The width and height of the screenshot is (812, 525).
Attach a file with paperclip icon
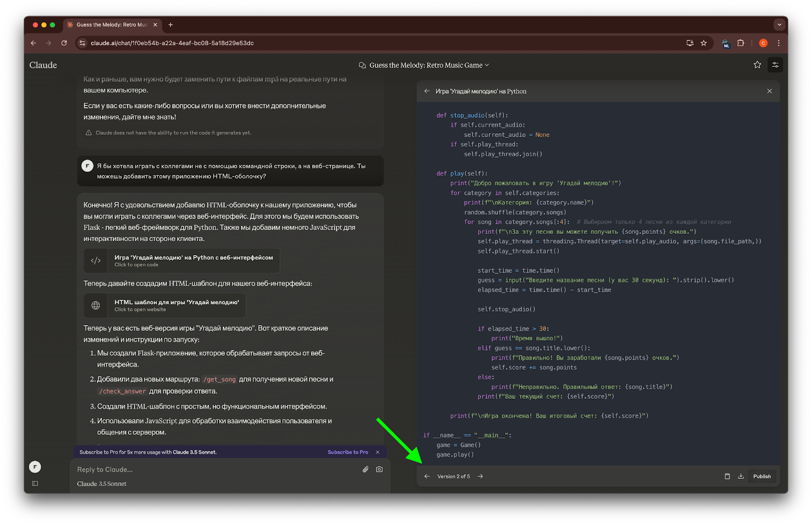[365, 469]
